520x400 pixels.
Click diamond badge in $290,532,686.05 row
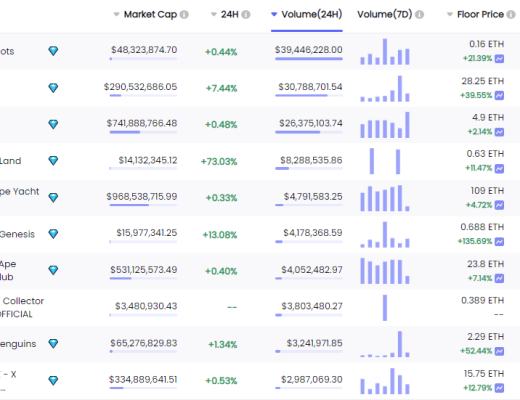pyautogui.click(x=53, y=88)
